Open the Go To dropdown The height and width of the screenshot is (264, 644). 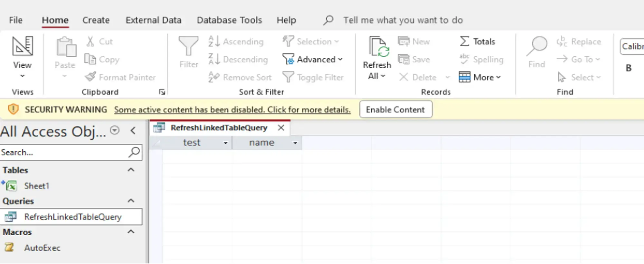[x=579, y=60]
